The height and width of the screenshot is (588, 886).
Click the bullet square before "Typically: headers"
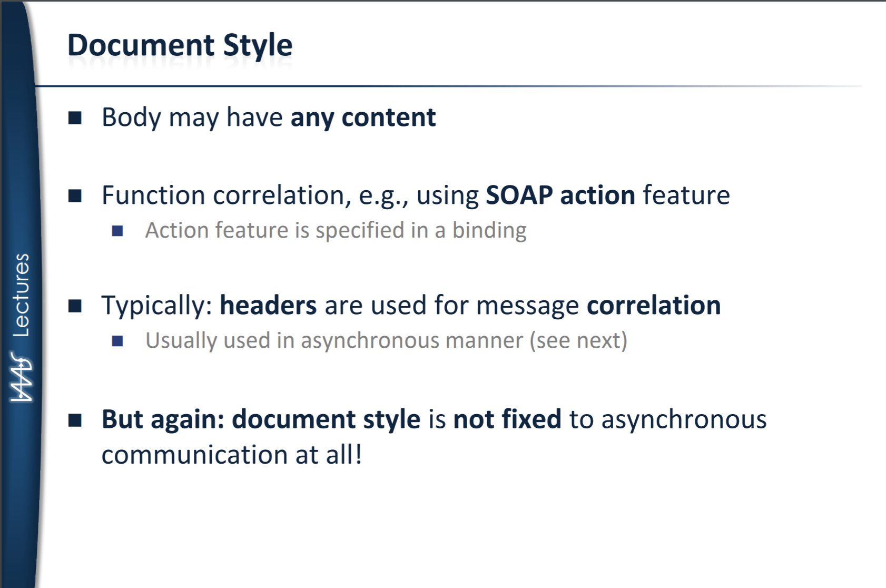point(75,306)
